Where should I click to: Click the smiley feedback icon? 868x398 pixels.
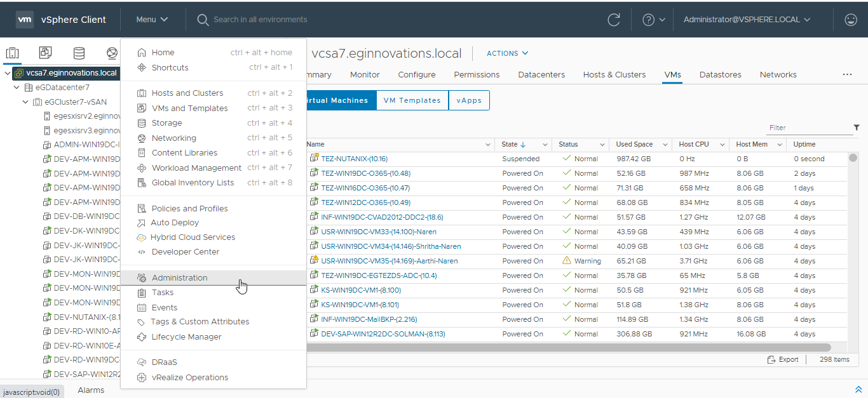tap(851, 20)
